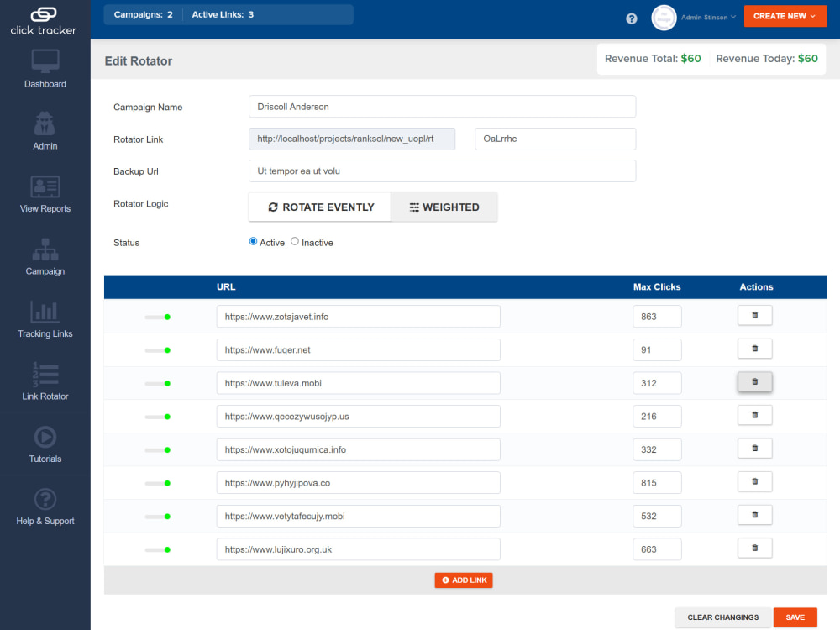Delete the tuleva.mobi link row
Screen dimensions: 840x630
(755, 382)
